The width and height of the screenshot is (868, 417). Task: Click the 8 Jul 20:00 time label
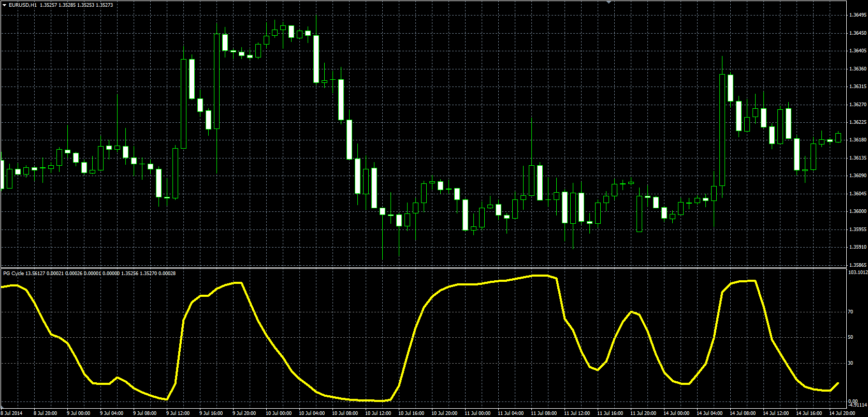pyautogui.click(x=46, y=413)
